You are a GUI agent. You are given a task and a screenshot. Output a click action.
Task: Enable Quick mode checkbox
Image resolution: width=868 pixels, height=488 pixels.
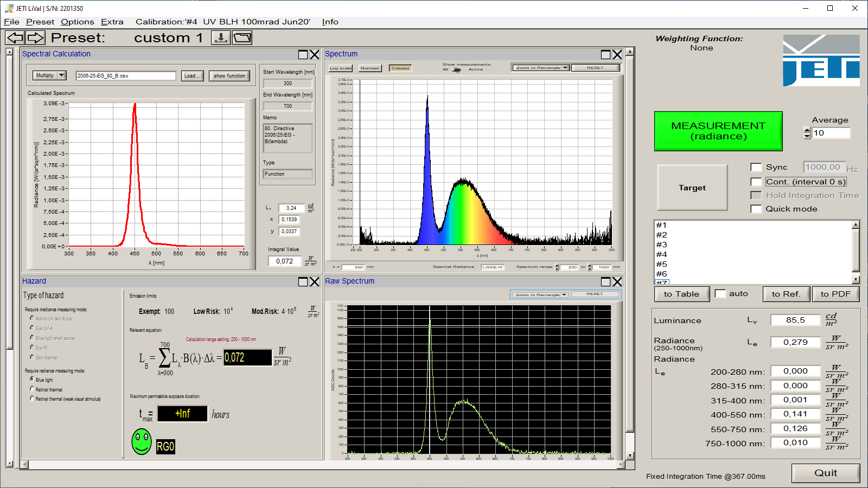coord(756,209)
